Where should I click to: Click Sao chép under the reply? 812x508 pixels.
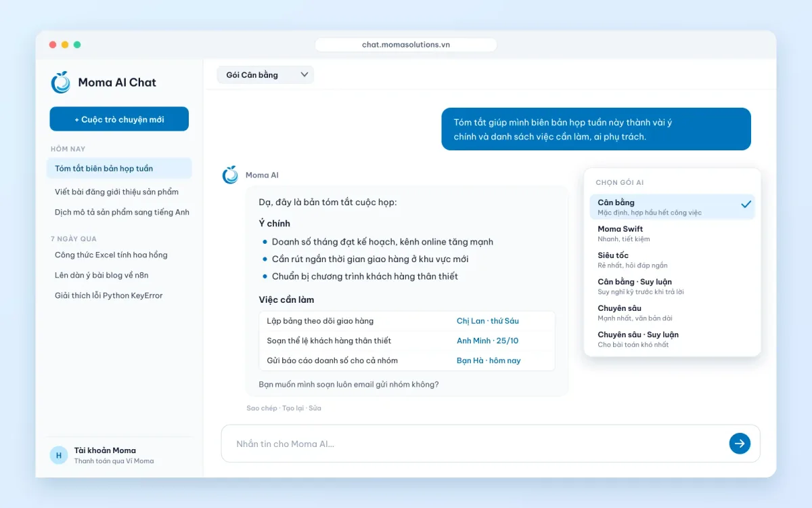tap(262, 408)
